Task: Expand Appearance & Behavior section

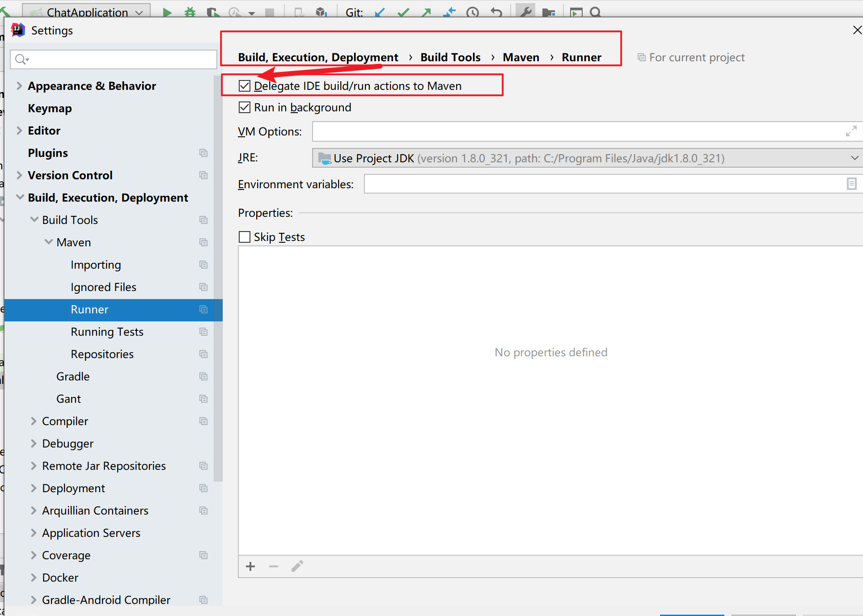Action: coord(19,86)
